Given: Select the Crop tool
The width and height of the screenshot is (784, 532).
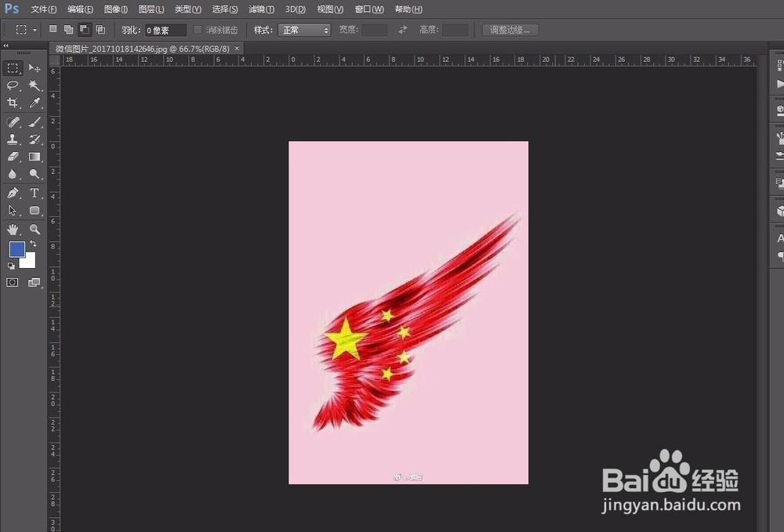Looking at the screenshot, I should (x=13, y=103).
